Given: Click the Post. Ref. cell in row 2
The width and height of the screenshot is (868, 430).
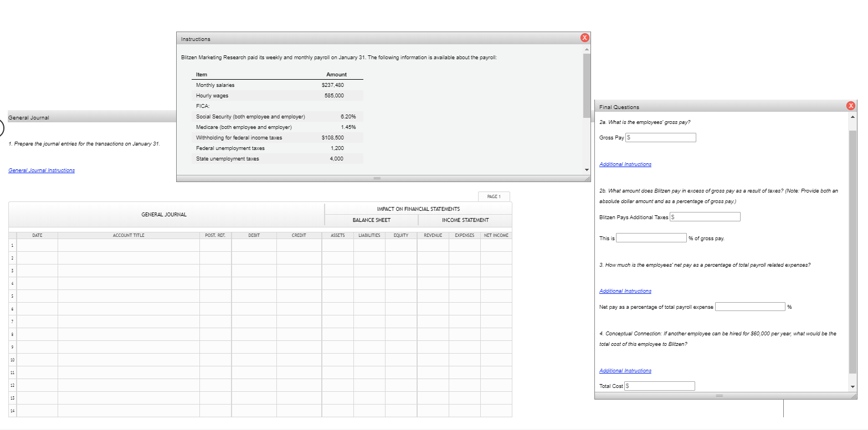Looking at the screenshot, I should click(x=215, y=258).
